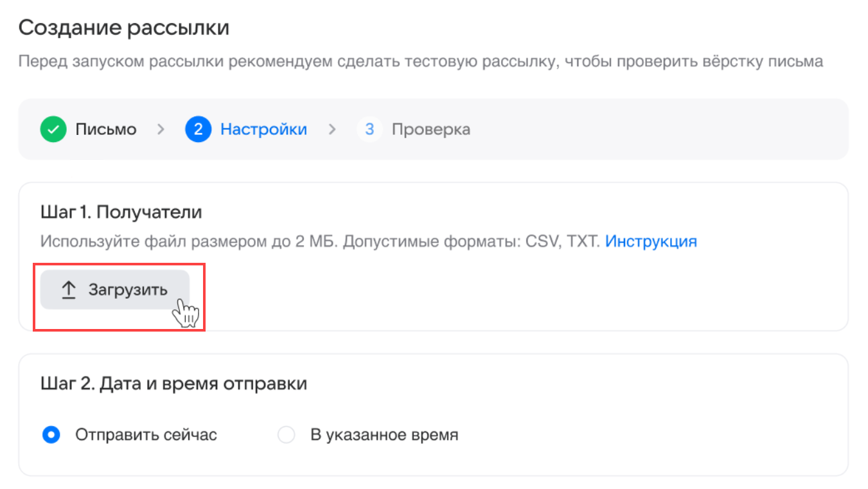Image resolution: width=868 pixels, height=489 pixels.
Task: Click the chevron between Письмо and Настройки
Action: [x=161, y=130]
